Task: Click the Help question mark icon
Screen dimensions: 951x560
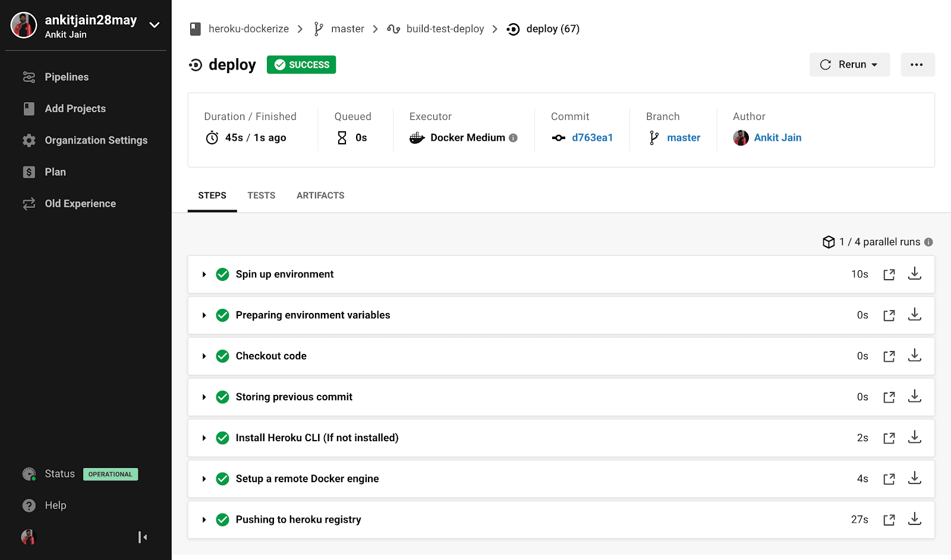Action: 29,505
